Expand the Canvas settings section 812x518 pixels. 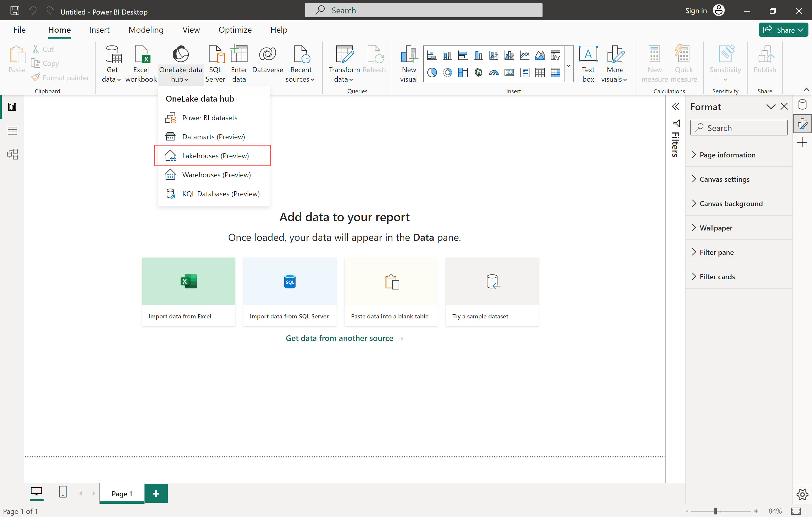pyautogui.click(x=739, y=179)
